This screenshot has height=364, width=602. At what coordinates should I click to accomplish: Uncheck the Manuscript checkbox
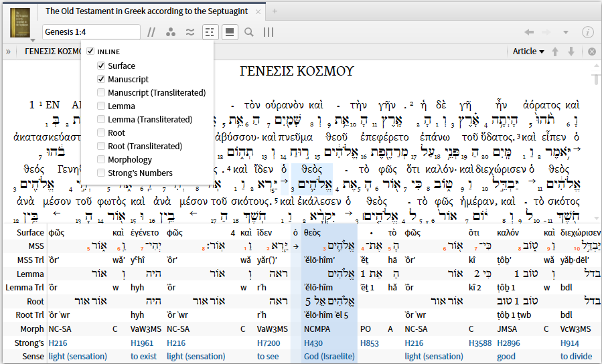101,79
